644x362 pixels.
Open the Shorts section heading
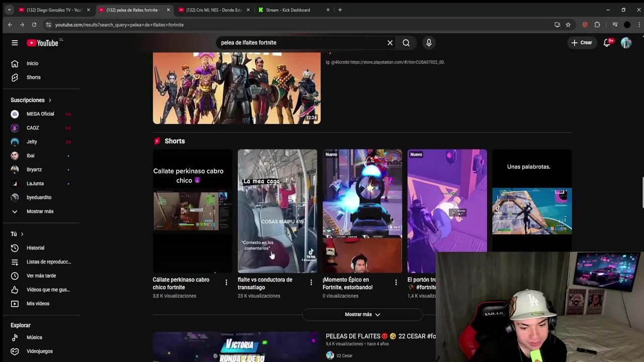click(175, 141)
